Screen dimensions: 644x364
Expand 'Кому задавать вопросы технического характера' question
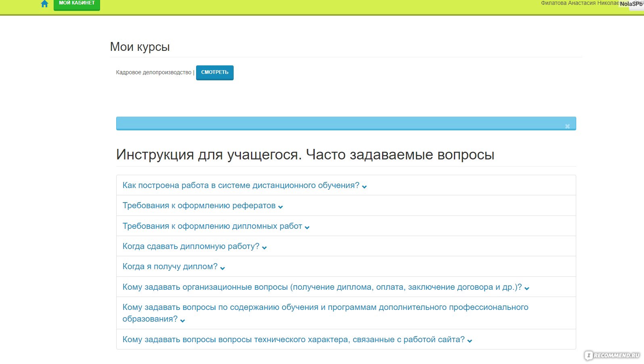coord(297,339)
